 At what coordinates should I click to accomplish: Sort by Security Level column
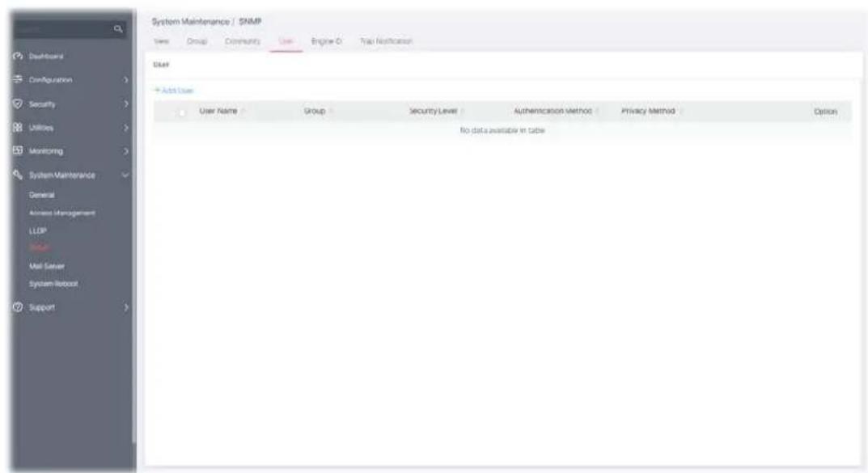click(x=433, y=112)
